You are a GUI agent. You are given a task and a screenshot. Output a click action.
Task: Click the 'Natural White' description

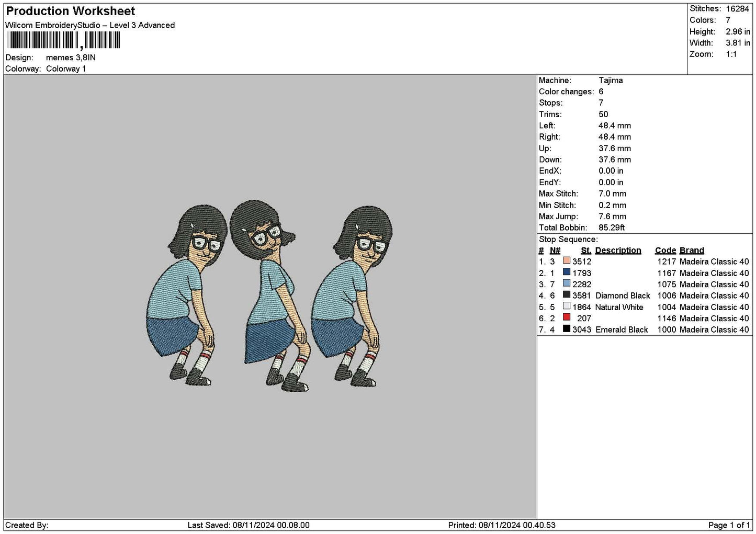(619, 307)
